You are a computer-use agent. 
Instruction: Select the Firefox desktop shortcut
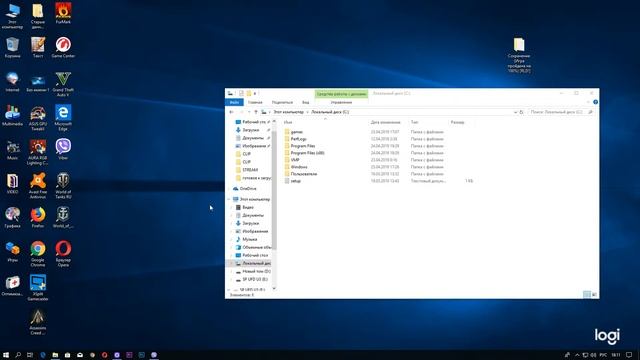click(x=38, y=217)
